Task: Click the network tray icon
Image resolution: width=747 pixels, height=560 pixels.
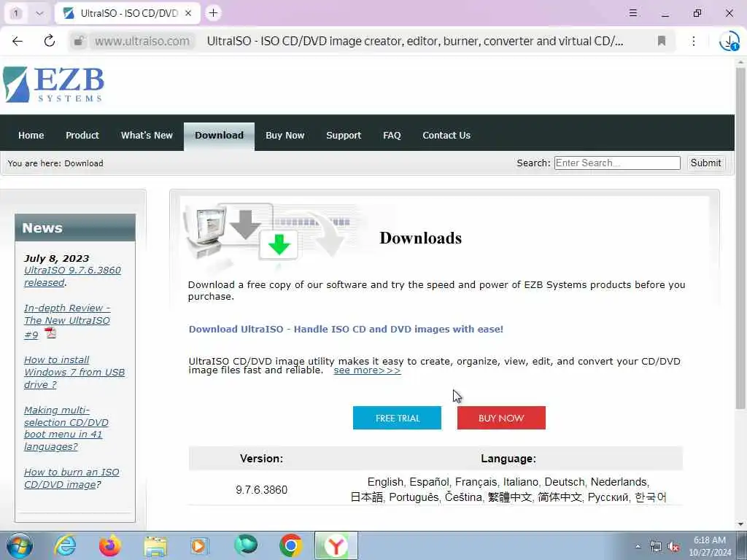Action: coord(656,547)
